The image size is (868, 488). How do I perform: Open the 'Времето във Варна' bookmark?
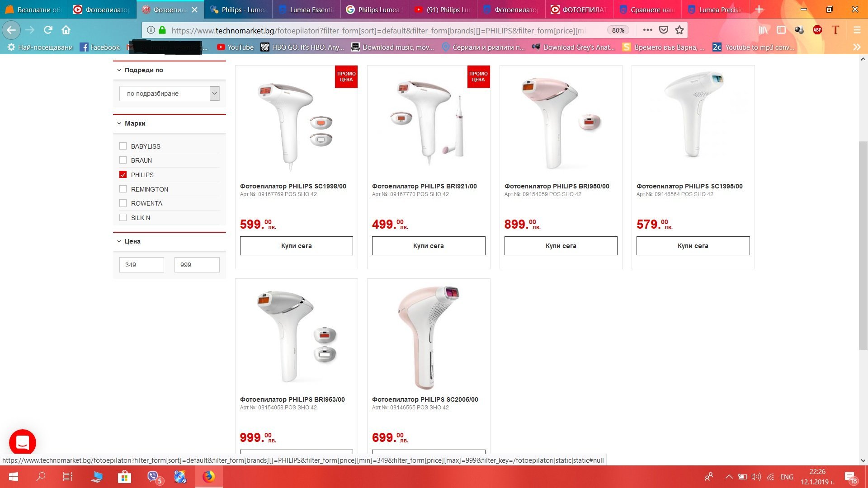click(663, 47)
